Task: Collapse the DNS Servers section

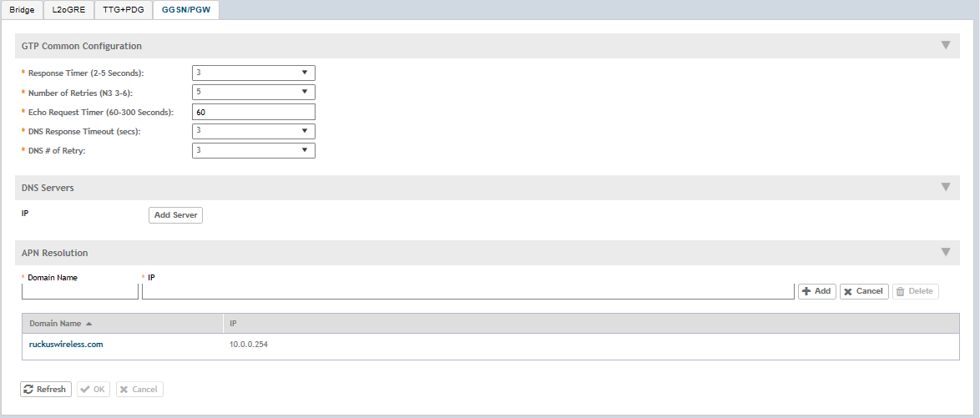Action: pos(945,188)
